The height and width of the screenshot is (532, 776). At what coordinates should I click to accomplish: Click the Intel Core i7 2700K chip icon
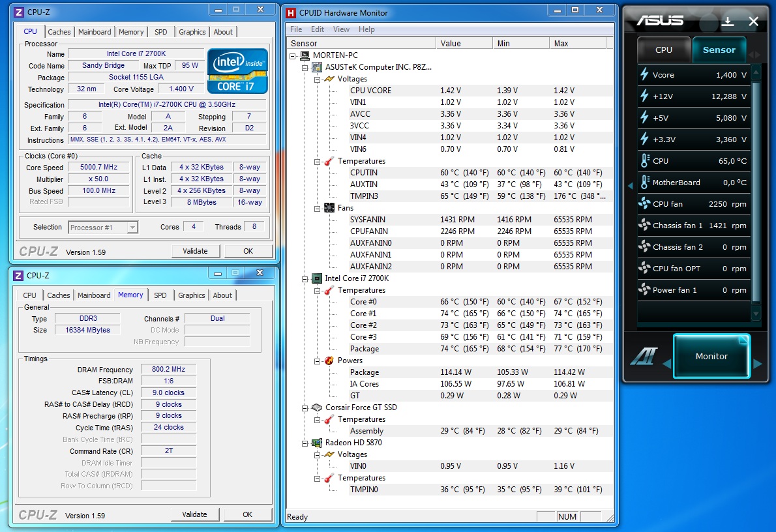[317, 278]
